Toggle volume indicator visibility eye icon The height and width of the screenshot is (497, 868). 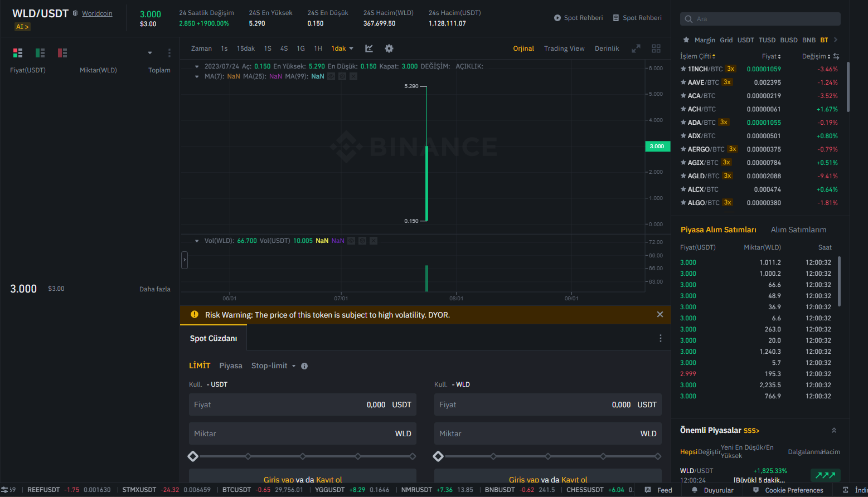pos(351,241)
